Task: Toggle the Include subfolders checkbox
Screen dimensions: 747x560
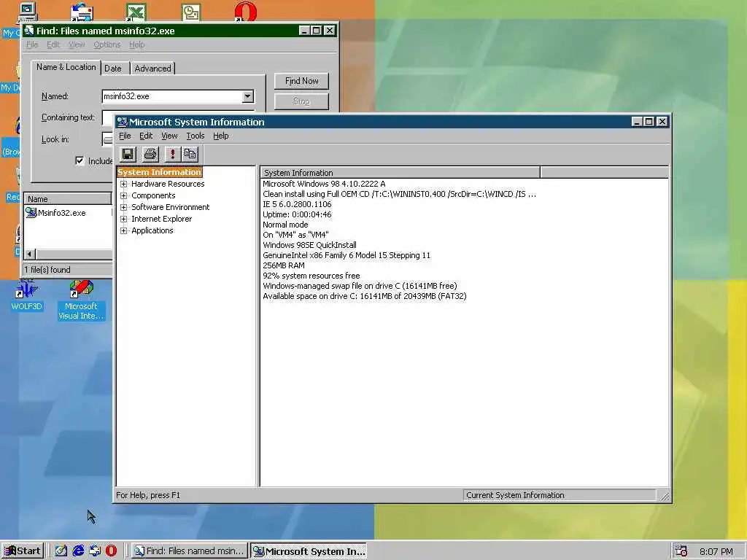Action: [80, 160]
